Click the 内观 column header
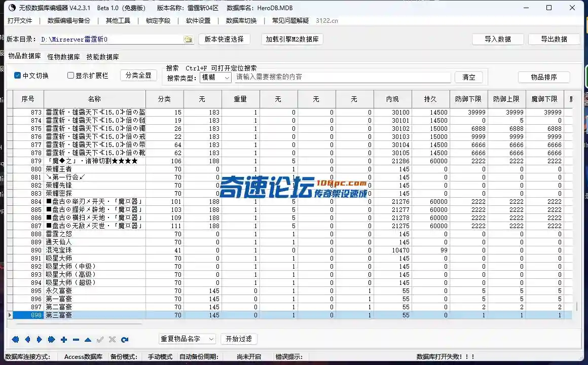 (393, 99)
